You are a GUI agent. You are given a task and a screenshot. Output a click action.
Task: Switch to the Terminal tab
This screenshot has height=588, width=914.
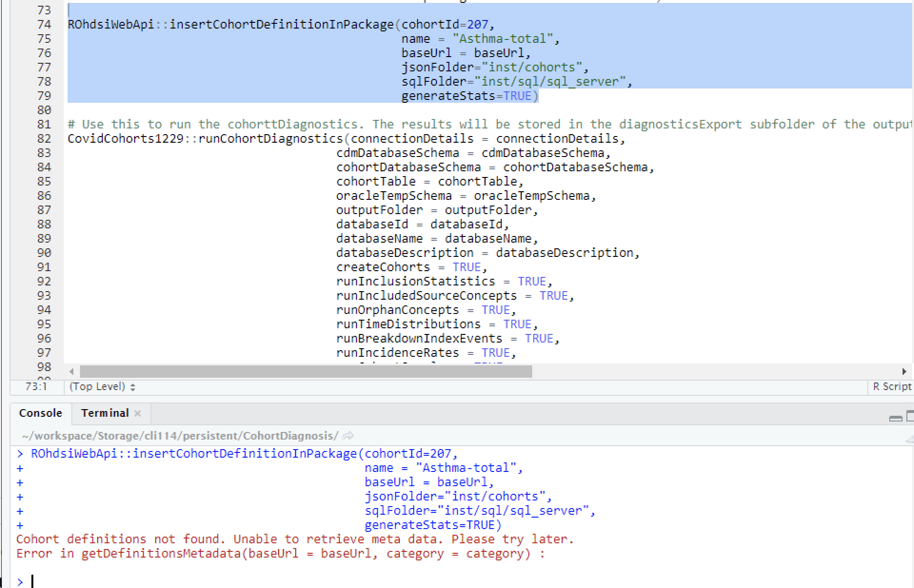pyautogui.click(x=105, y=413)
